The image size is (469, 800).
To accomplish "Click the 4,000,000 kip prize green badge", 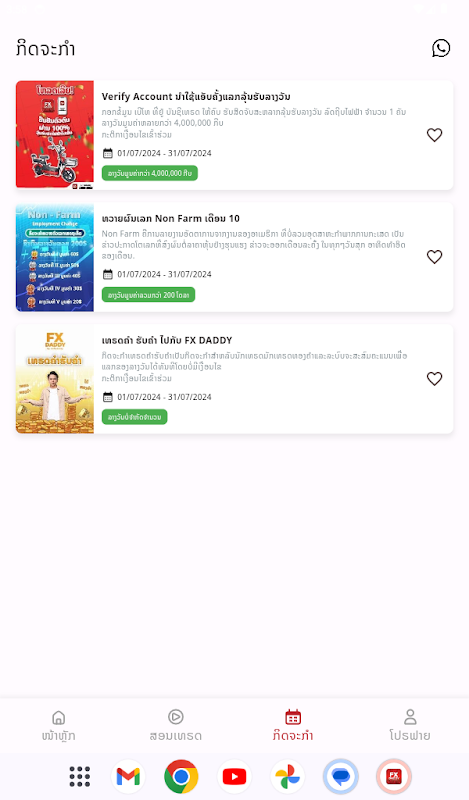I will coord(150,173).
